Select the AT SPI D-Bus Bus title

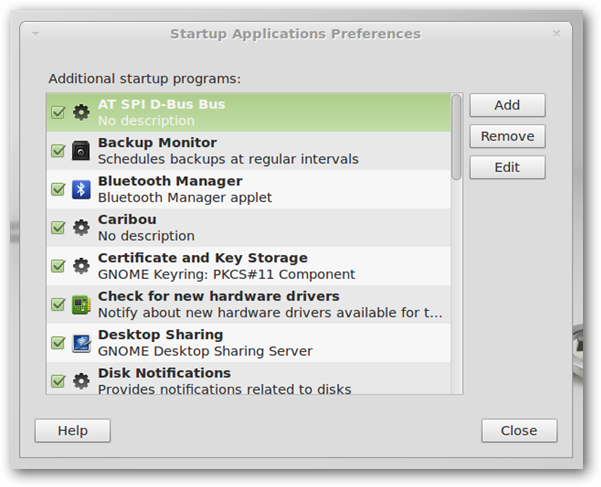coord(161,104)
